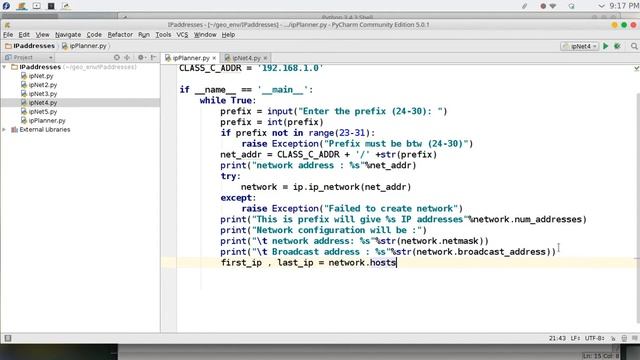
Task: Change UTF-8 file encoding in status bar
Action: coord(595,338)
